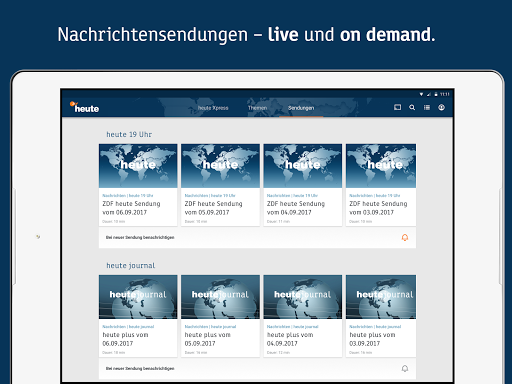Open heute journal thumbnail for 04.09.2017

pyautogui.click(x=303, y=297)
